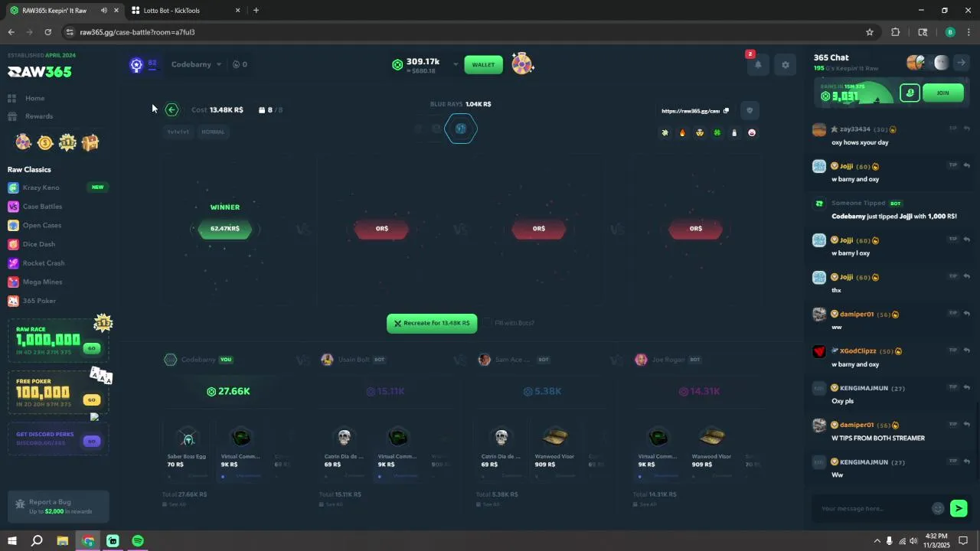Viewport: 980px width, 551px height.
Task: Open xGodClipzz user avatar
Action: (819, 351)
